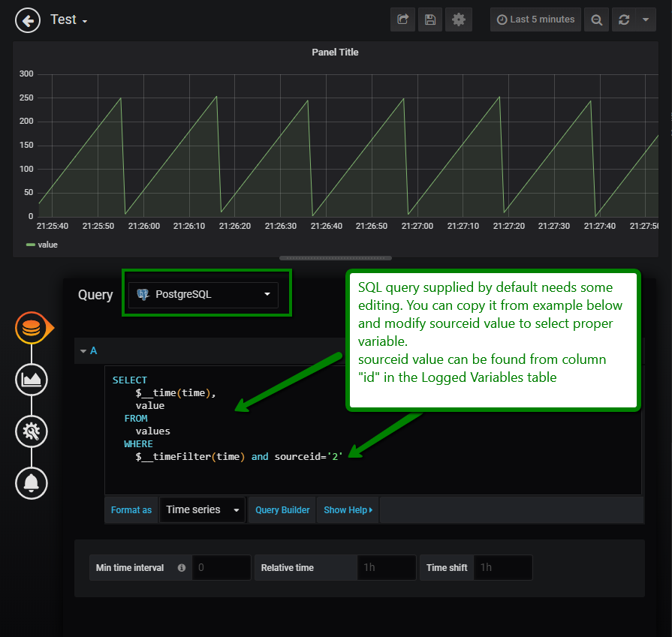Click Show Help below the query
Viewport: 672px width, 637px height.
tap(347, 509)
